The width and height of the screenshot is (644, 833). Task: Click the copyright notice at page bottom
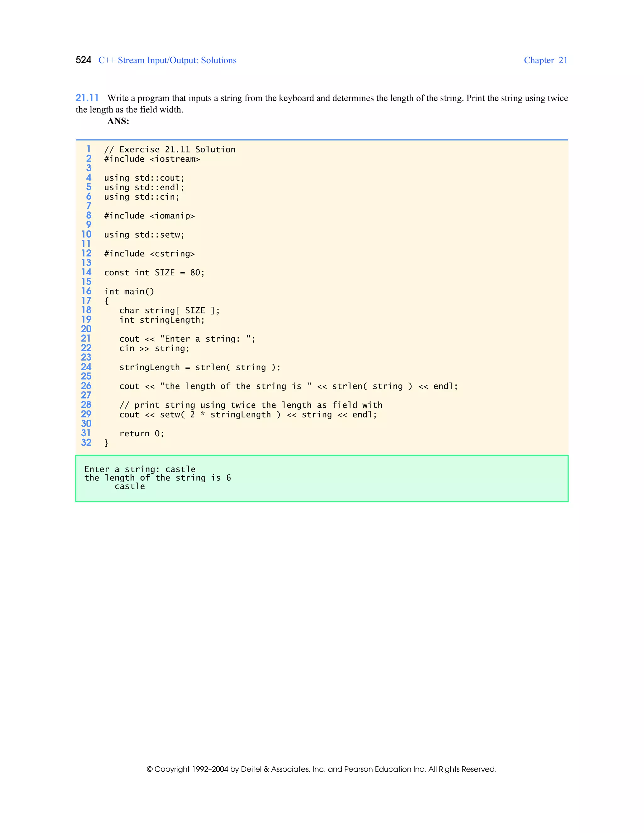pos(322,769)
